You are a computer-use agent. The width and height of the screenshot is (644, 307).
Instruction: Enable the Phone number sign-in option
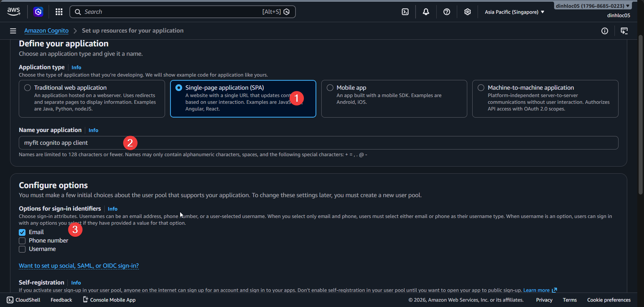pos(22,240)
